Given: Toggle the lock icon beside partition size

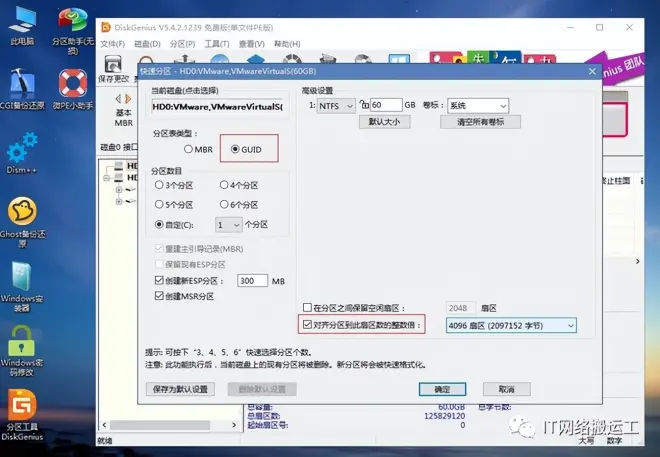Looking at the screenshot, I should click(x=364, y=104).
